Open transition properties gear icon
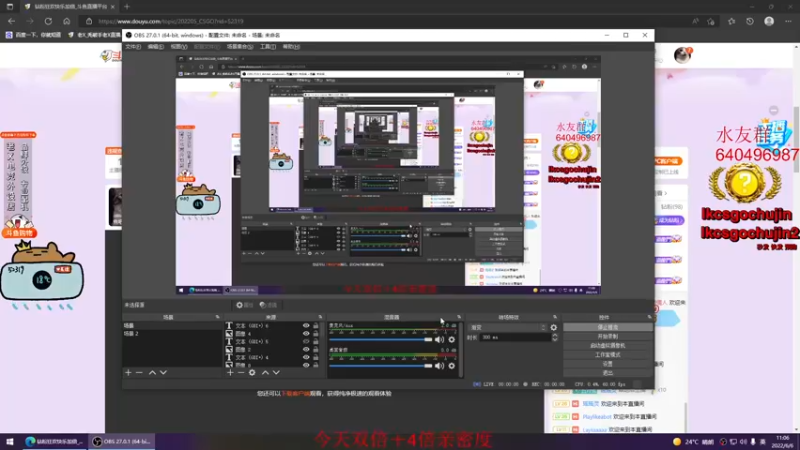The height and width of the screenshot is (450, 800). pos(554,328)
